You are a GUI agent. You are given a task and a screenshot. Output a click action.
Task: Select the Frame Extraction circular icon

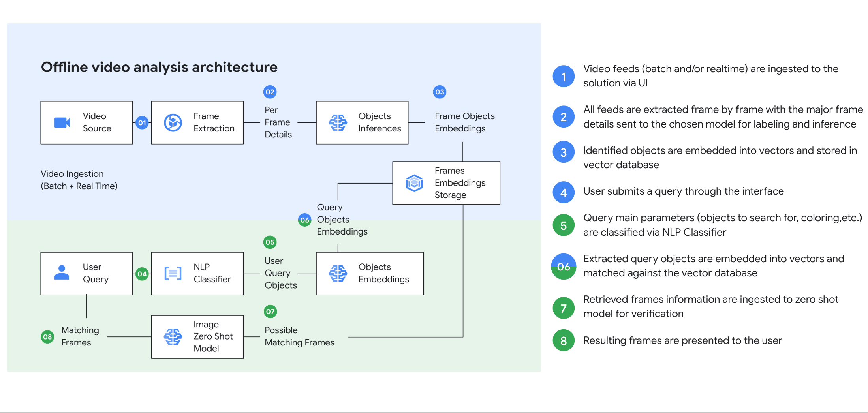pos(173,123)
